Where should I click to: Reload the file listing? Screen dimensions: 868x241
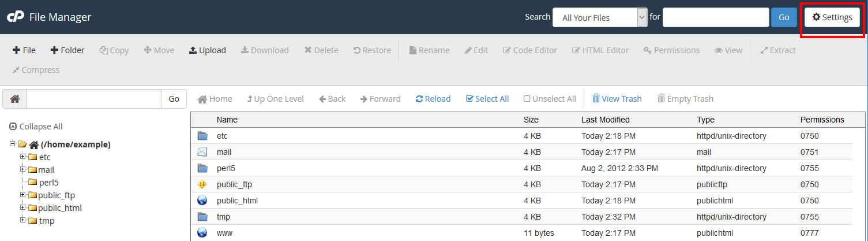pos(433,99)
